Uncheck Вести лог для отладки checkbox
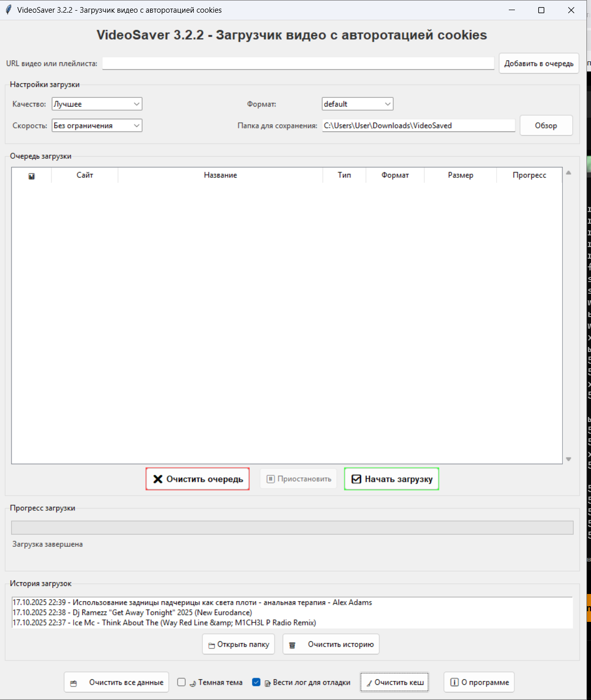Screen dimensions: 591x700 coord(256,682)
